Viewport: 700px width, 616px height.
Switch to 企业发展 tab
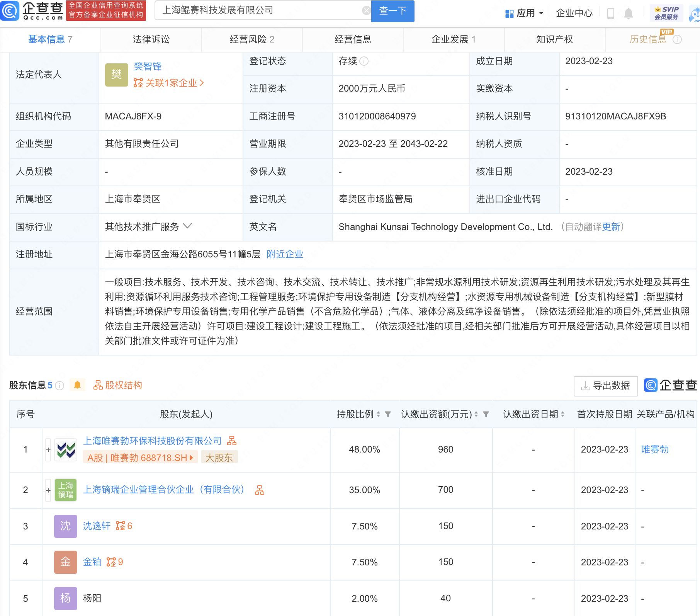click(454, 39)
